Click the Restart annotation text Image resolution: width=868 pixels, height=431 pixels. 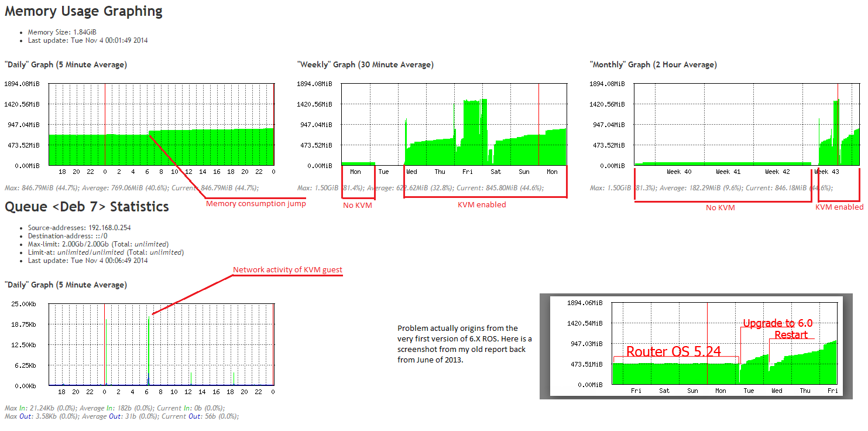pyautogui.click(x=791, y=334)
